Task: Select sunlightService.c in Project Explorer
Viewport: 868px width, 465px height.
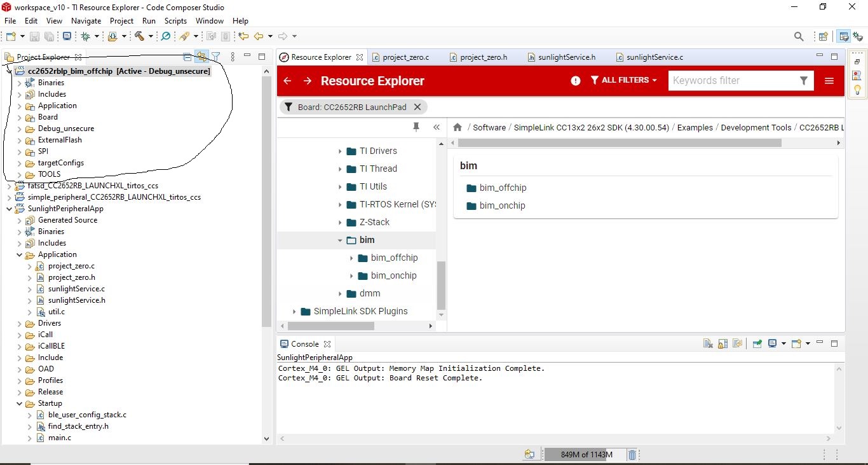Action: [x=76, y=289]
